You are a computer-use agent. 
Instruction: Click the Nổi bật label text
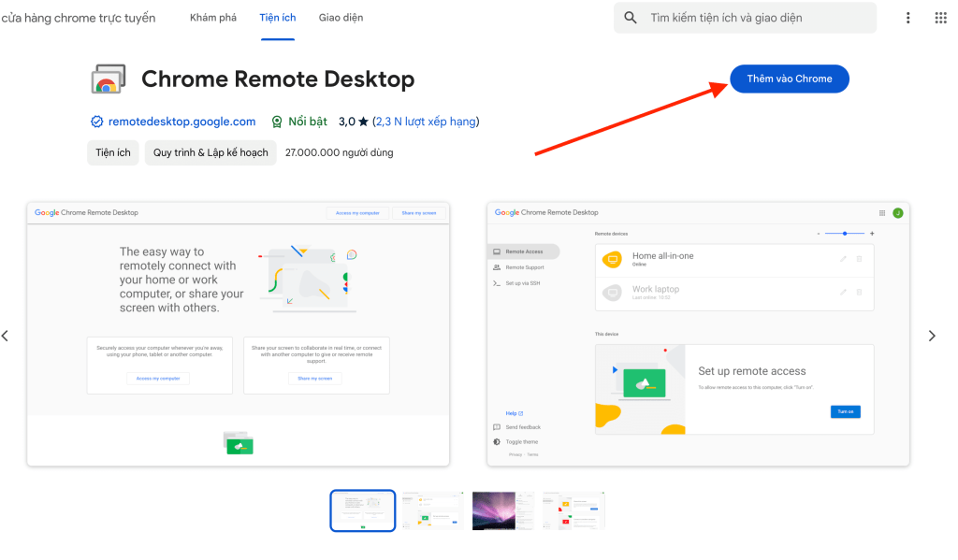point(307,122)
